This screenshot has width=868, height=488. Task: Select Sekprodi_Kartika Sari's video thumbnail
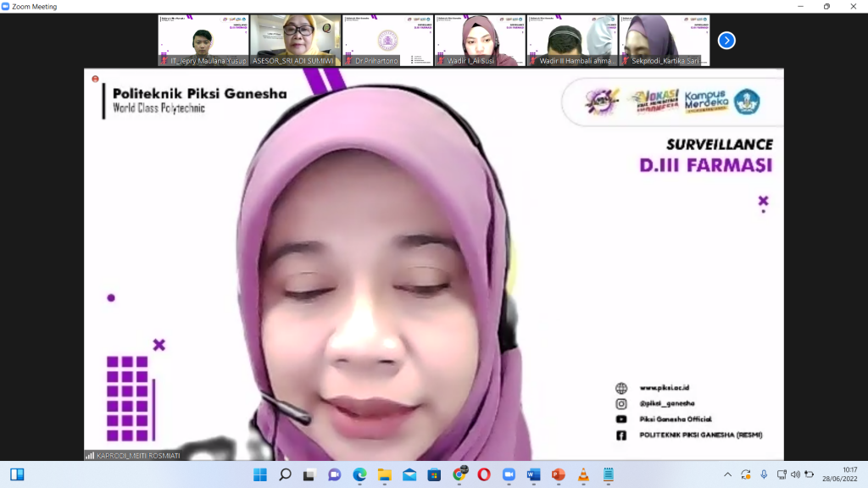[665, 41]
